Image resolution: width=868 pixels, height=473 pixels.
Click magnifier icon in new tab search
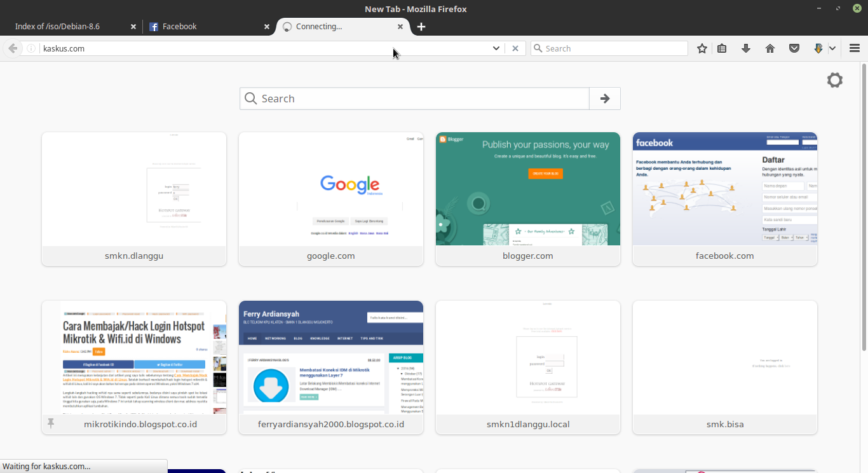coord(251,99)
